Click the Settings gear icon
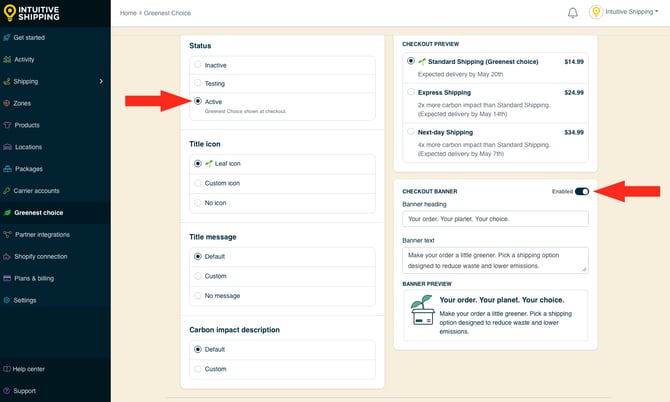Viewport: 670px width, 402px height. 7,300
